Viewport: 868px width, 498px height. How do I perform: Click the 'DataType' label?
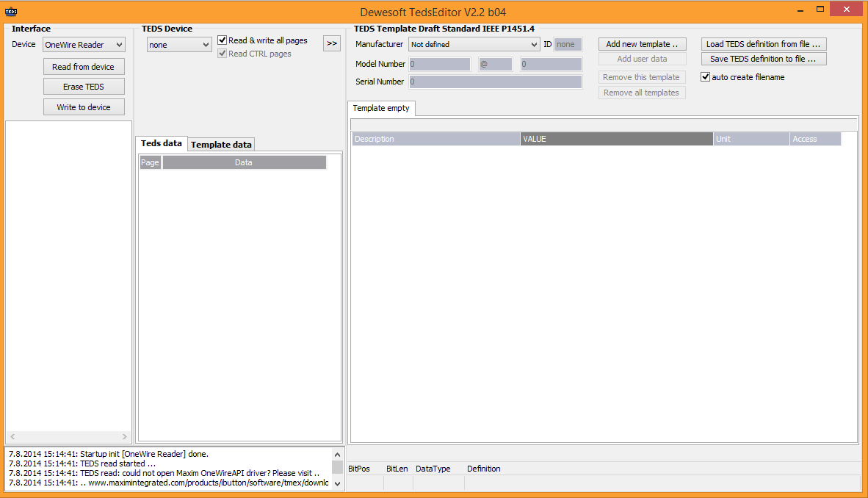pos(433,469)
